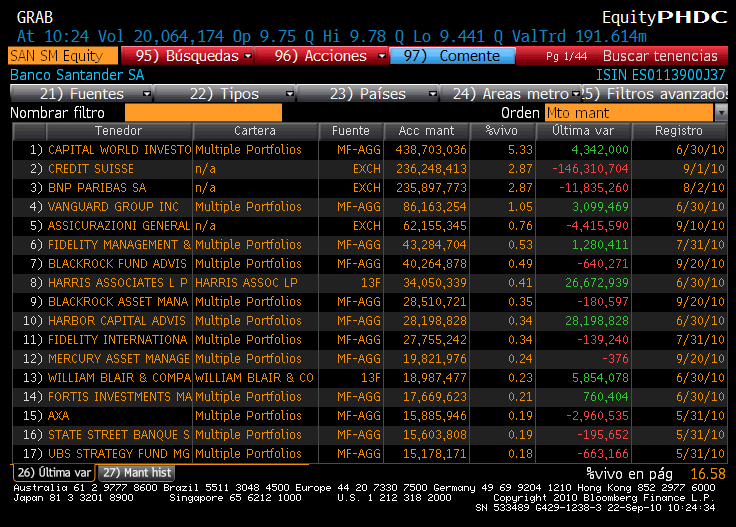Select holder BLACKROCK ASSET MANA
Viewport: 736px width, 527px height.
coord(118,302)
